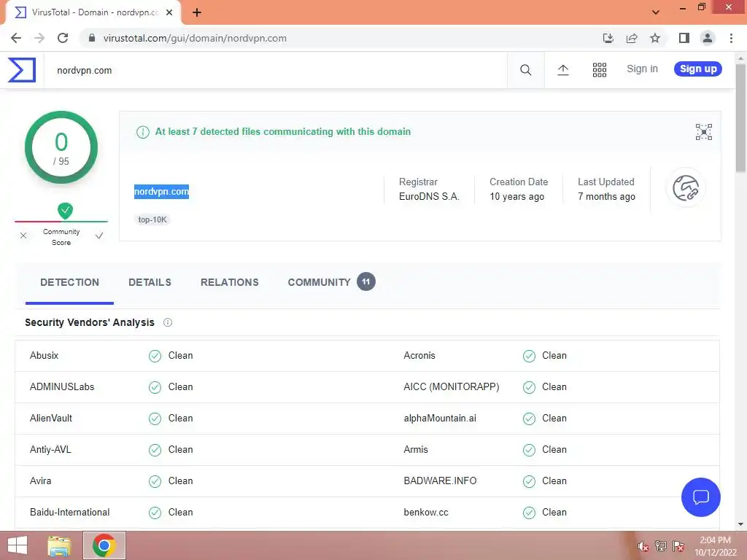The image size is (747, 560).
Task: Close the VirusTotal browser tab
Action: click(169, 12)
